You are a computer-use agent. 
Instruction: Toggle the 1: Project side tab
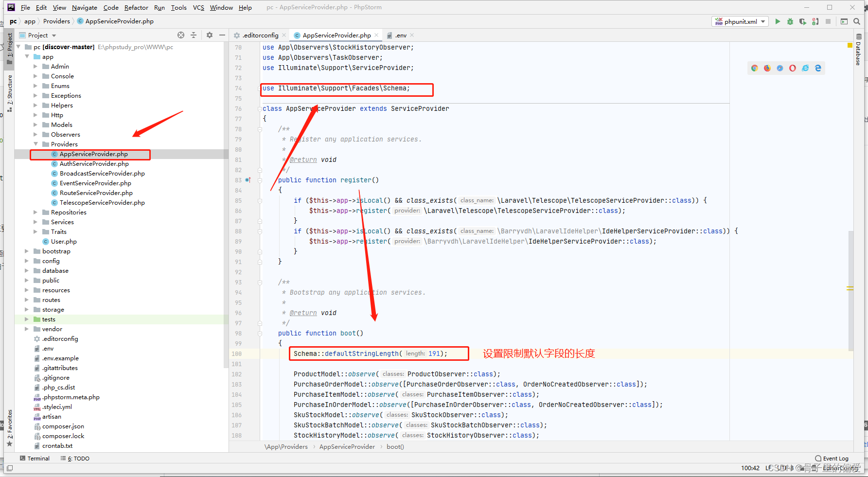9,49
